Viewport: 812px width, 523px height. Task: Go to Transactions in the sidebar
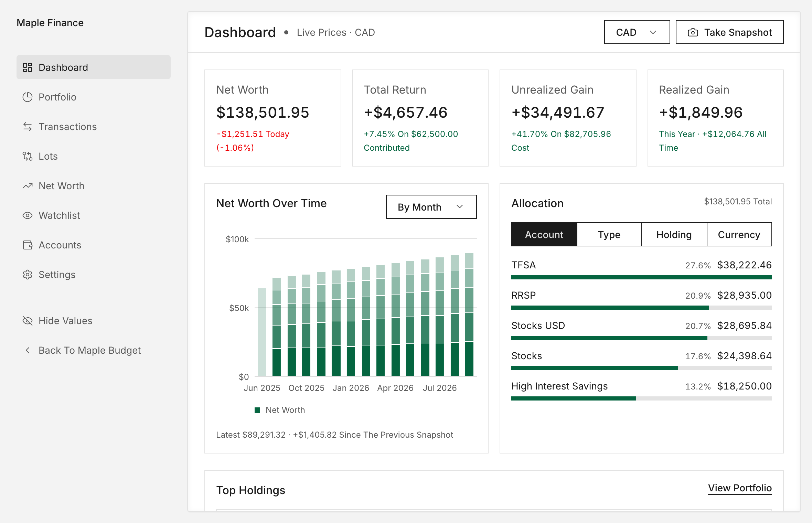pyautogui.click(x=94, y=127)
